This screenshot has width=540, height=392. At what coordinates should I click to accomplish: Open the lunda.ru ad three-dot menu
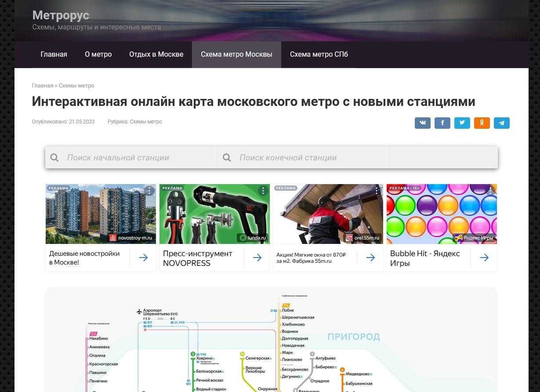pyautogui.click(x=263, y=191)
